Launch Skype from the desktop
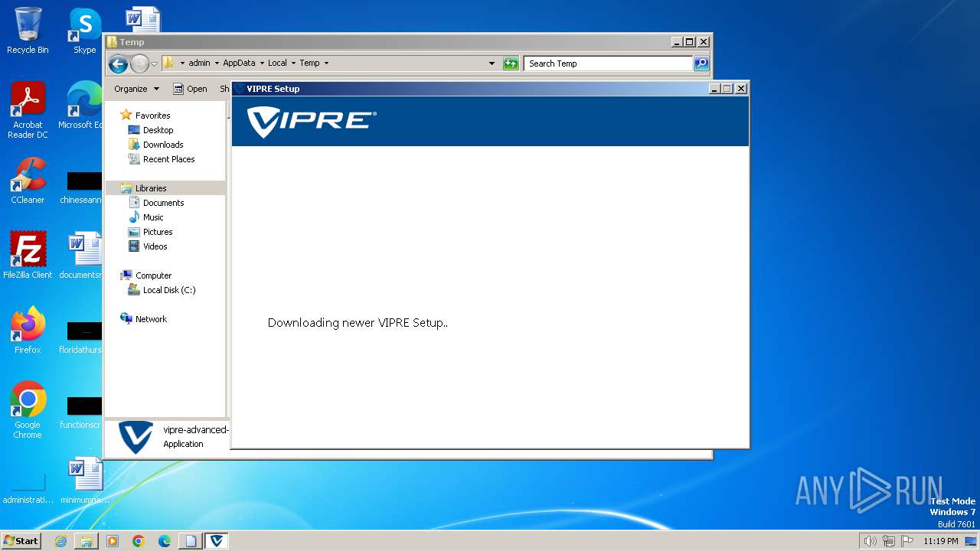980x551 pixels. 84,31
